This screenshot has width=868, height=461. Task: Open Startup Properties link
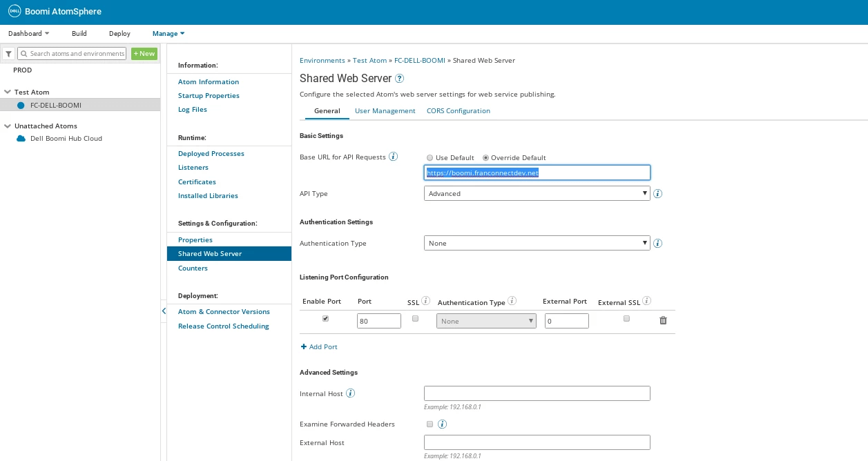click(209, 95)
